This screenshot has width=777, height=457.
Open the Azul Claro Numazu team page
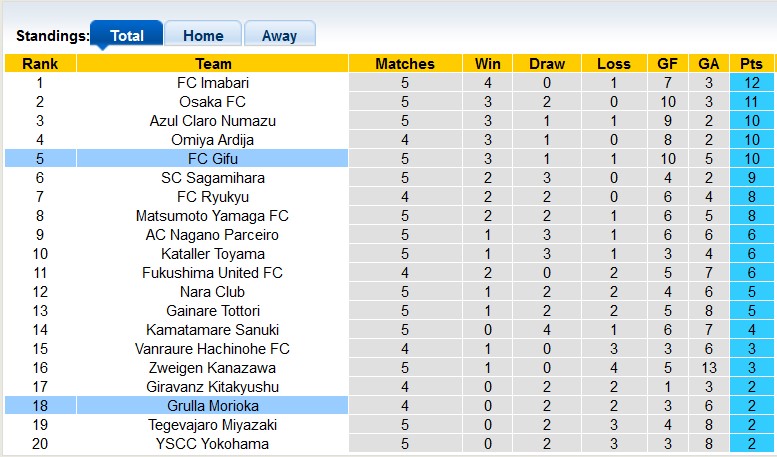(x=213, y=121)
